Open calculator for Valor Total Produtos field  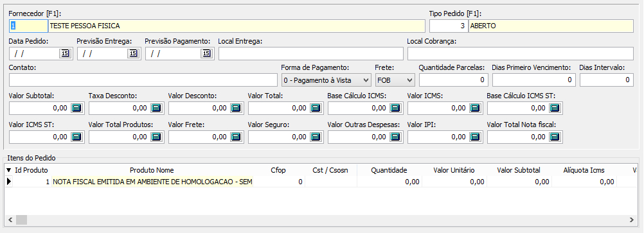click(x=156, y=137)
